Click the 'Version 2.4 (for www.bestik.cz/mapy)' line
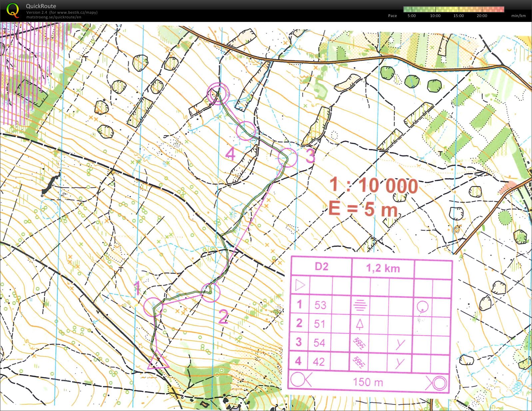 coord(62,12)
